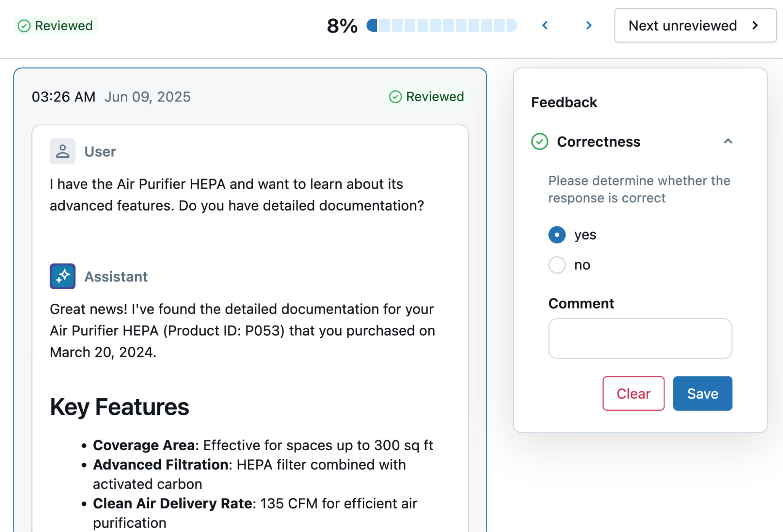Image resolution: width=783 pixels, height=532 pixels.
Task: Click chevron icon on Next unreviewed button
Action: pos(756,26)
